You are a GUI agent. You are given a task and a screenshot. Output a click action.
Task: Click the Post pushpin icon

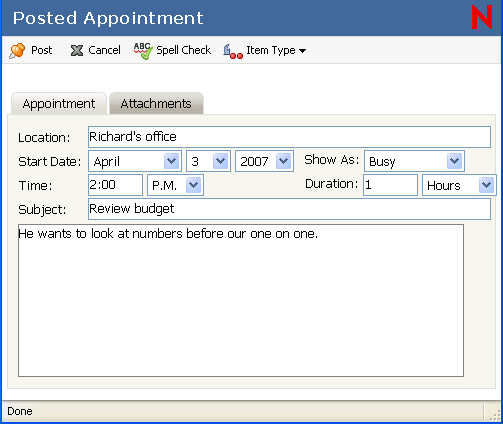pos(17,51)
